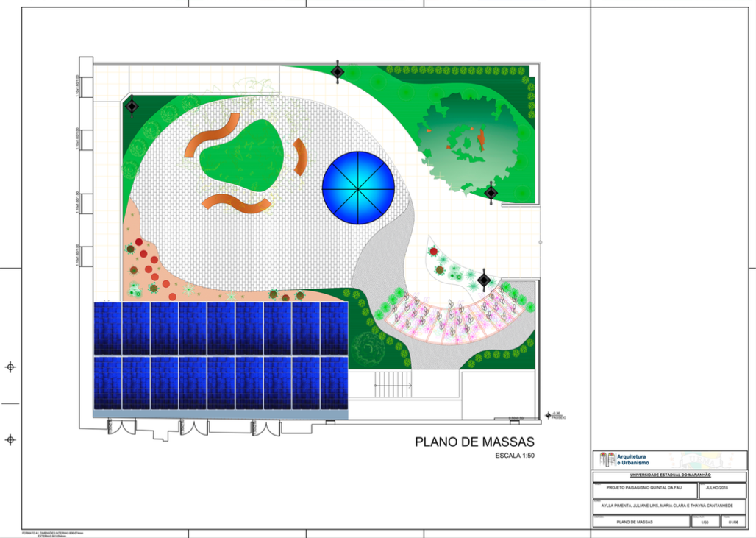
Task: Click the Arquitetura e Urbanismo logo text
Action: (633, 459)
